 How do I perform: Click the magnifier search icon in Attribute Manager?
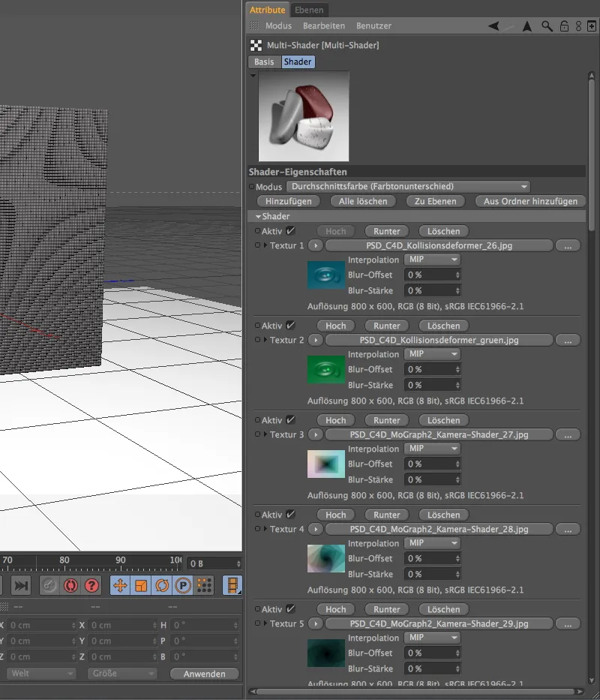[546, 26]
